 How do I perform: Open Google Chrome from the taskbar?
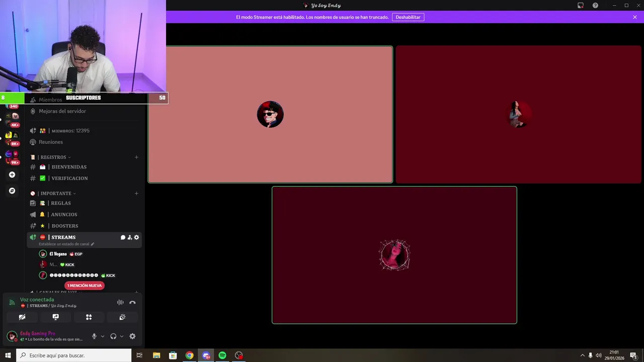point(189,355)
